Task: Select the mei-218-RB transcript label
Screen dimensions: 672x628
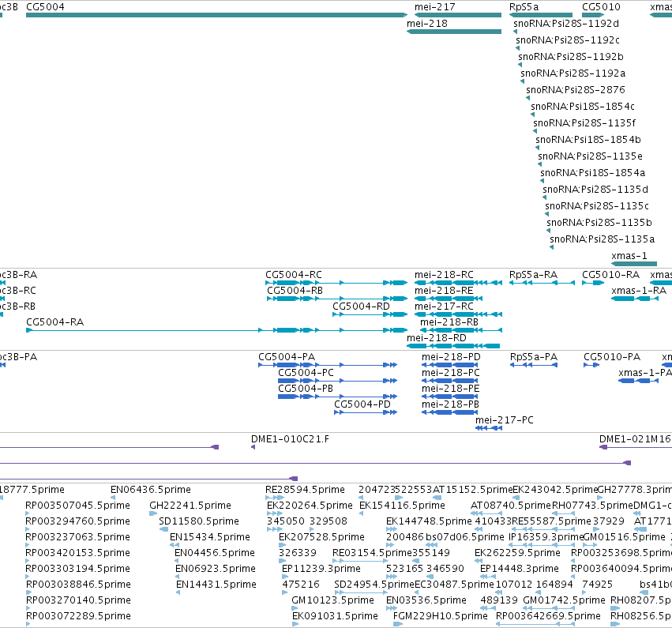Action: click(449, 322)
